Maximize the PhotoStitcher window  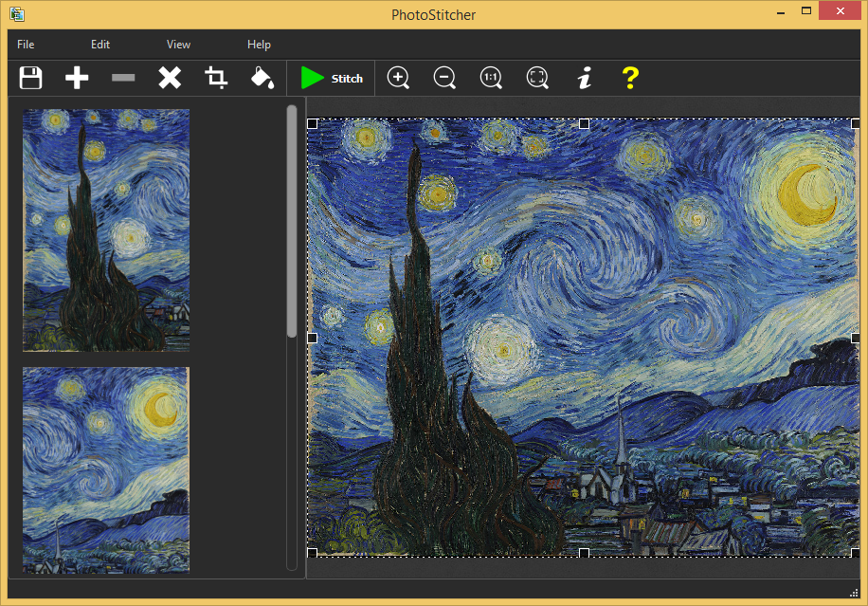[806, 10]
